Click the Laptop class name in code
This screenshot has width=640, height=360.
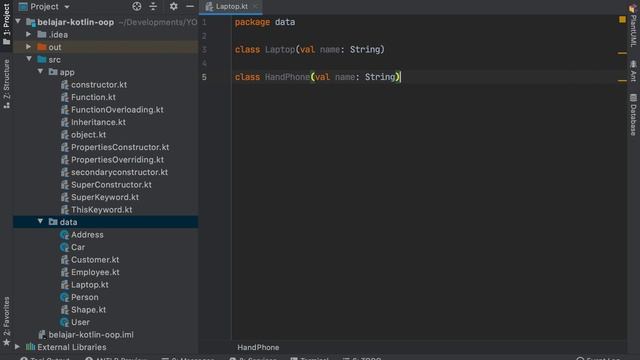click(x=280, y=49)
